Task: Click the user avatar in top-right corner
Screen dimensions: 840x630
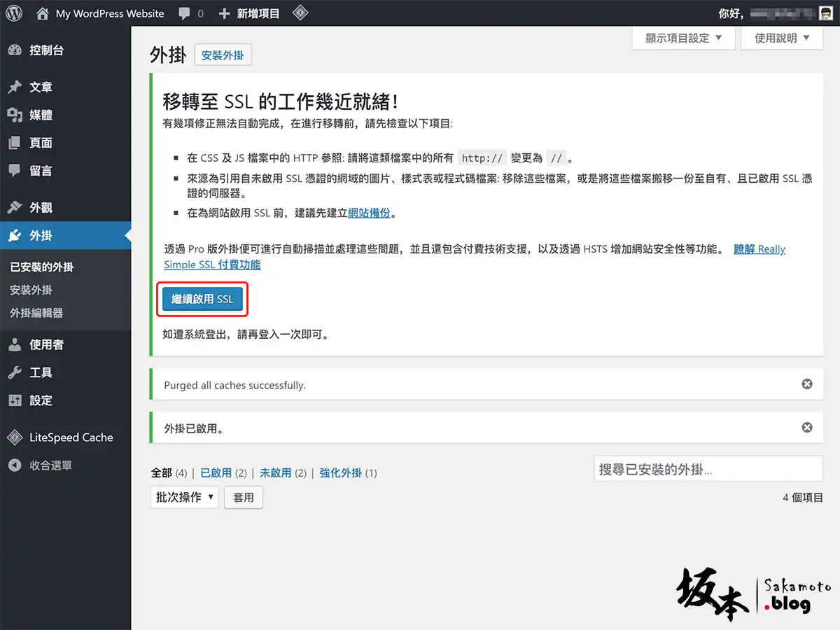Action: (825, 13)
